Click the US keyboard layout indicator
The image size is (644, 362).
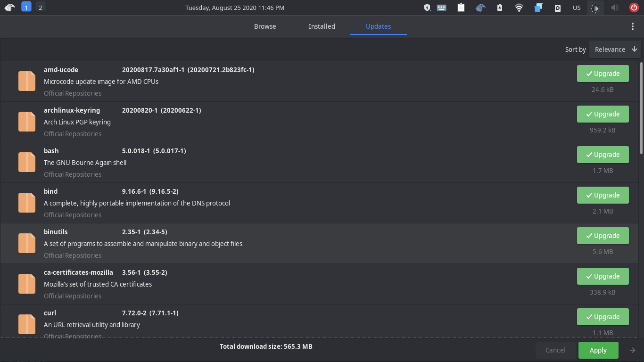pyautogui.click(x=577, y=8)
